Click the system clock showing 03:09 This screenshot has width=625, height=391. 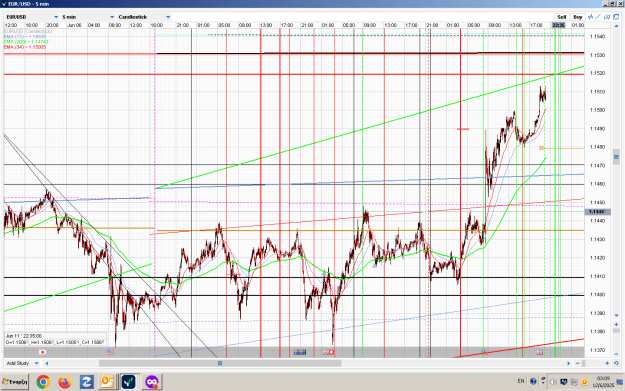coord(603,381)
